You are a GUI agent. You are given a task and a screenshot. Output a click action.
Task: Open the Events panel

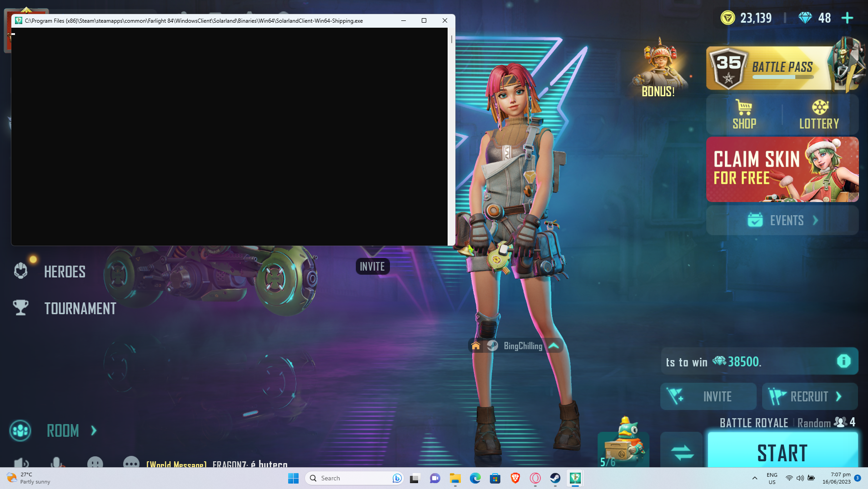click(783, 220)
